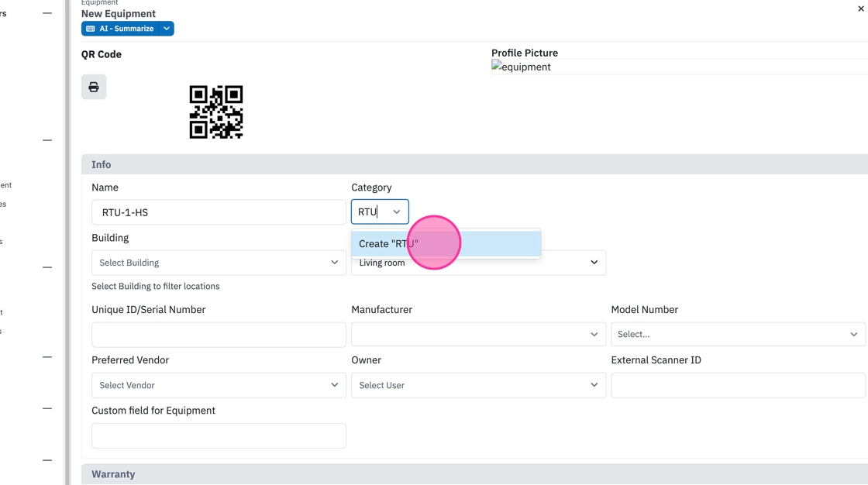This screenshot has width=868, height=485.
Task: Click the New Equipment title
Action: point(119,13)
